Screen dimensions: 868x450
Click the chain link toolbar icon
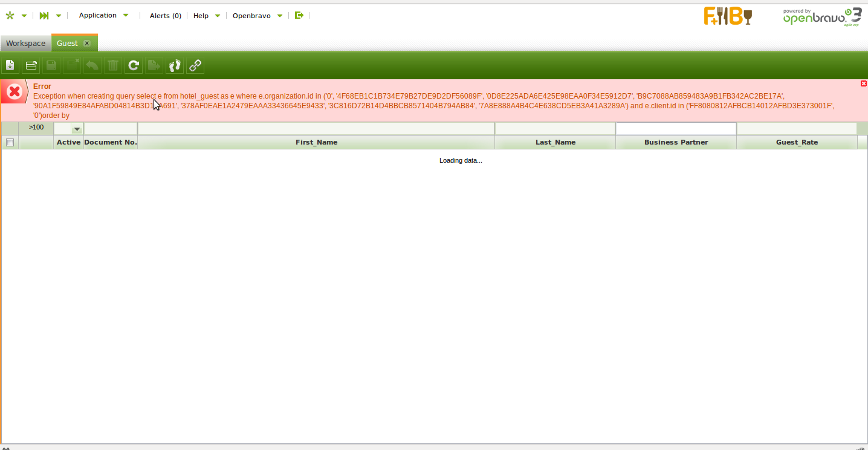(195, 65)
